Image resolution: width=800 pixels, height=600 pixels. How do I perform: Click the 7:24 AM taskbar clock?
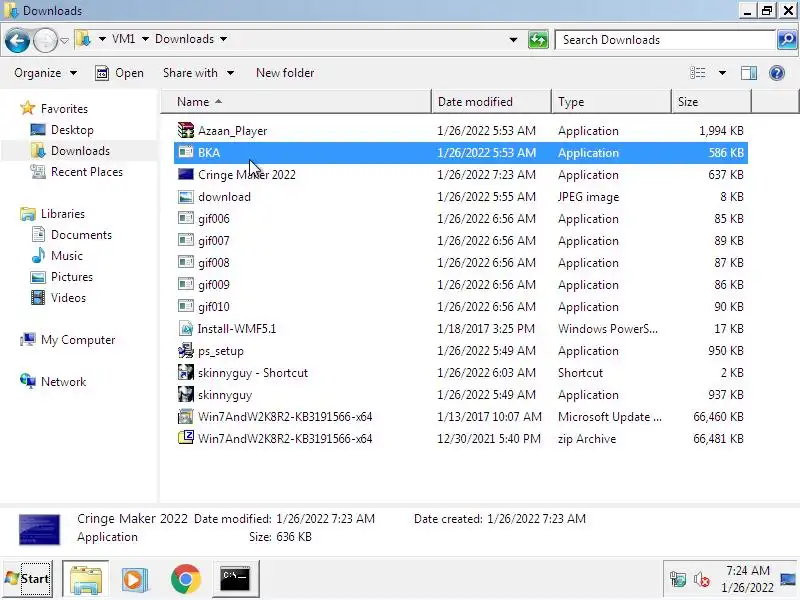747,570
